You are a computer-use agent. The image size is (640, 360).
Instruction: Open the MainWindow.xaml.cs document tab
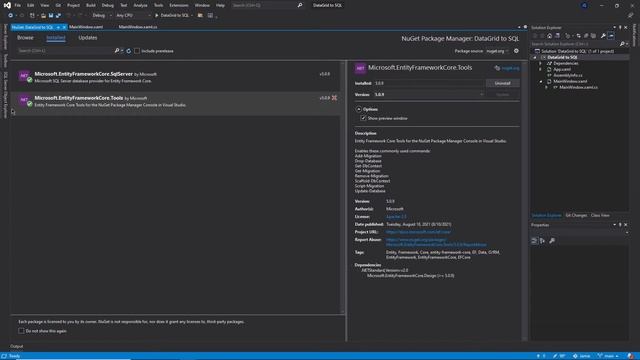pos(138,27)
